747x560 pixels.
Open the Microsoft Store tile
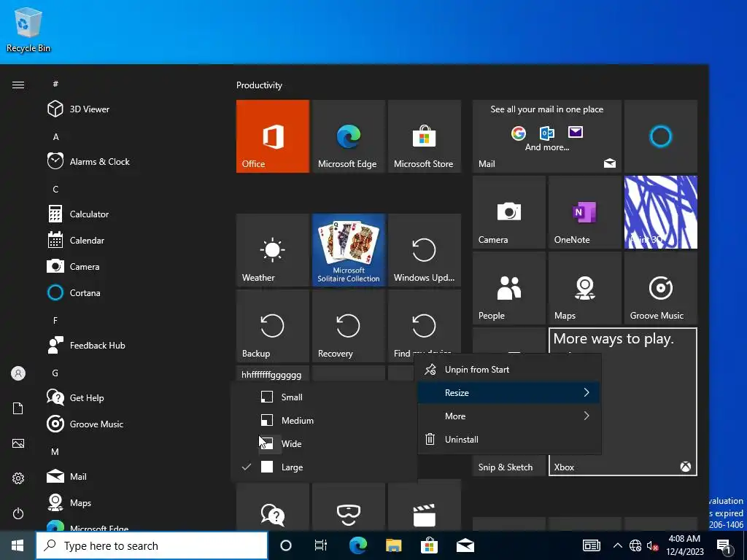pyautogui.click(x=425, y=136)
